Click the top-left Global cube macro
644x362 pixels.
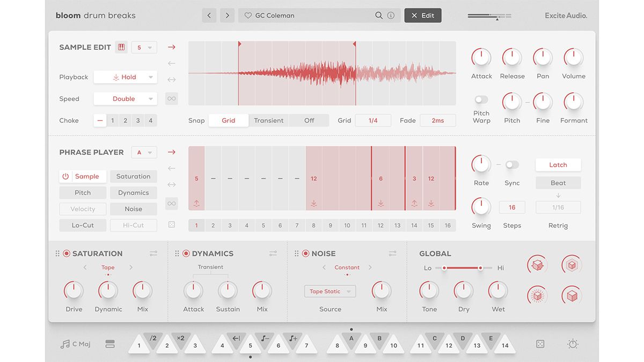(537, 265)
